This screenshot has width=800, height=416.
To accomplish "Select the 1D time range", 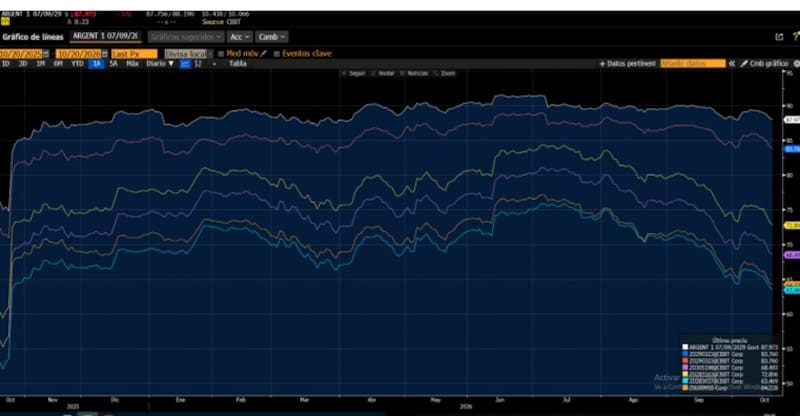I will (6, 64).
